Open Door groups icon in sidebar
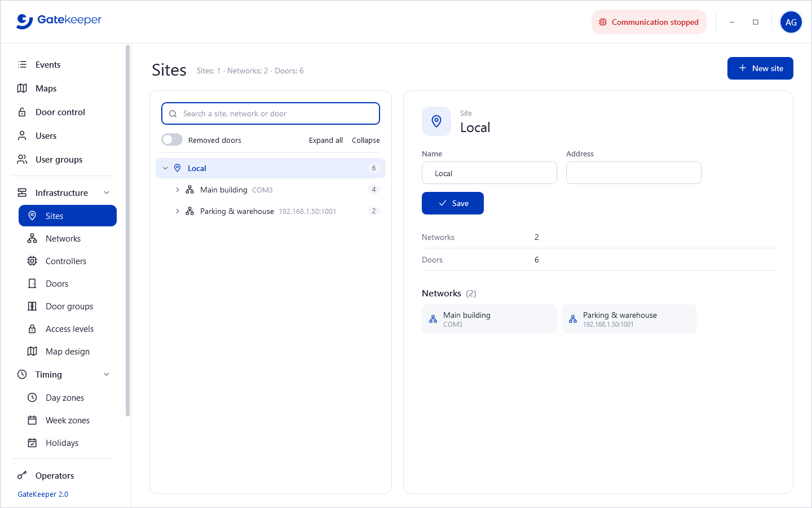The height and width of the screenshot is (508, 812). coord(32,306)
